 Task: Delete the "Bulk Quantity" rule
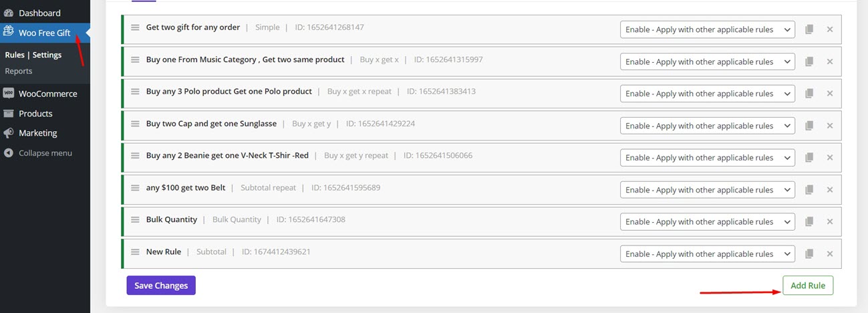pyautogui.click(x=830, y=221)
